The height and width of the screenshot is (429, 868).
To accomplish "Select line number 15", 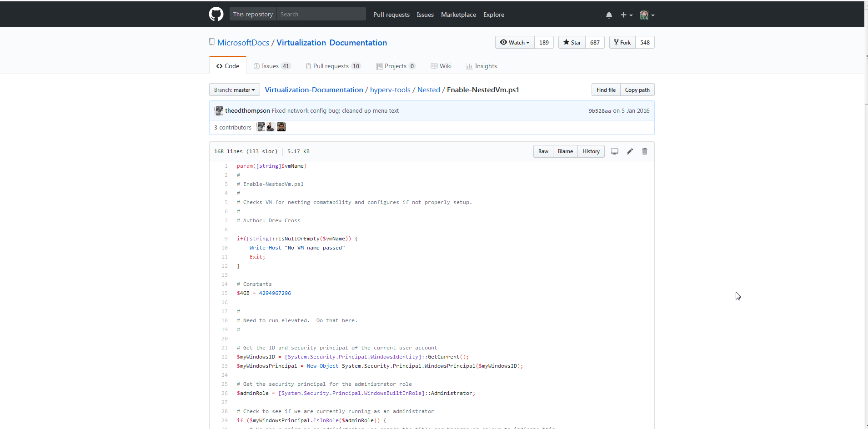I will (225, 293).
